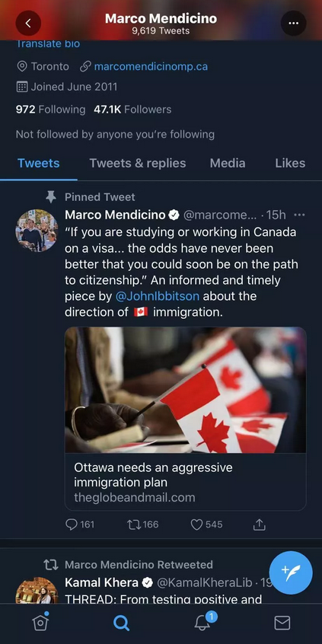Viewport: 322px width, 644px height.
Task: Tap the back arrow button
Action: pyautogui.click(x=28, y=23)
